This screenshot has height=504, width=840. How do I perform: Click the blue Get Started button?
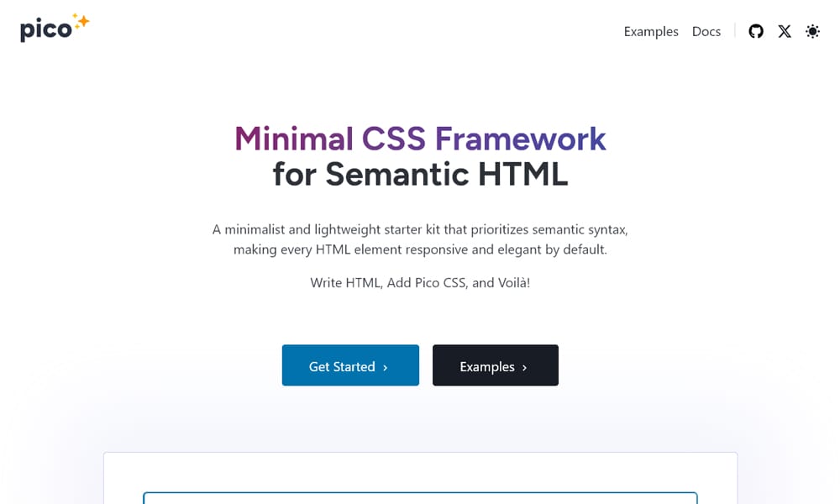click(350, 365)
